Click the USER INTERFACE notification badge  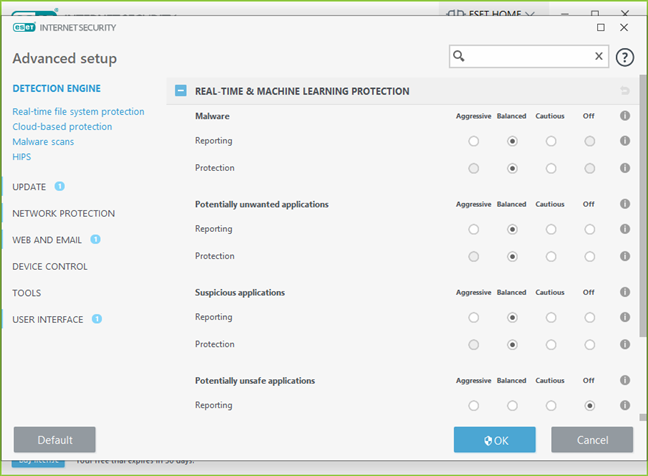pyautogui.click(x=97, y=319)
